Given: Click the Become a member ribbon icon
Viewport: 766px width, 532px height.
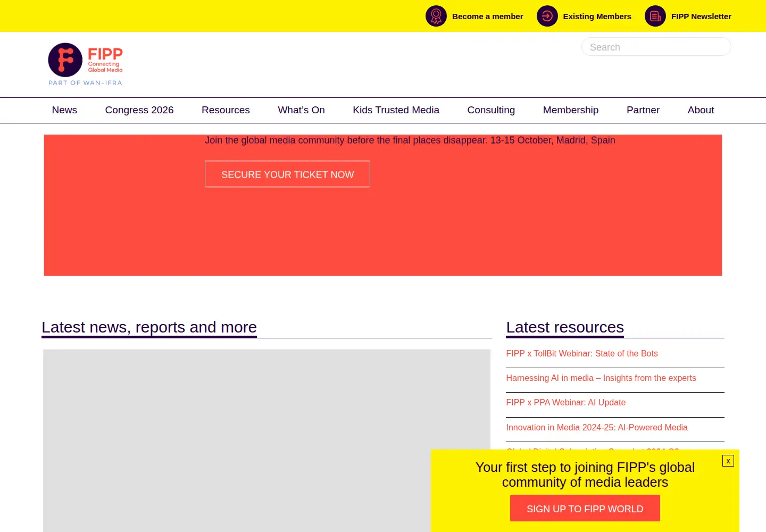Looking at the screenshot, I should (x=436, y=16).
